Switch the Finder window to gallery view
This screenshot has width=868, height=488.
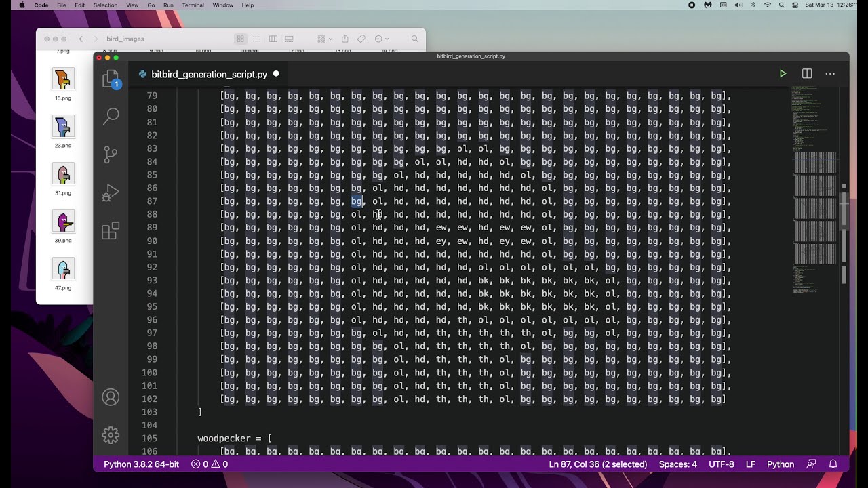point(289,39)
